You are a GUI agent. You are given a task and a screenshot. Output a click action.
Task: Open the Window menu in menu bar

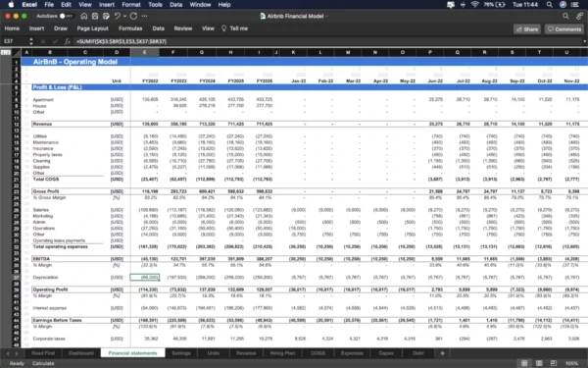tap(200, 5)
